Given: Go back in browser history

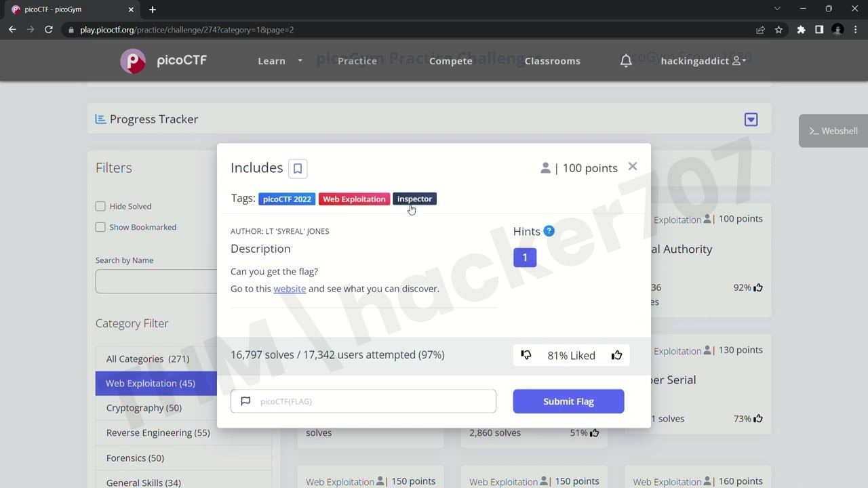Looking at the screenshot, I should coord(12,30).
